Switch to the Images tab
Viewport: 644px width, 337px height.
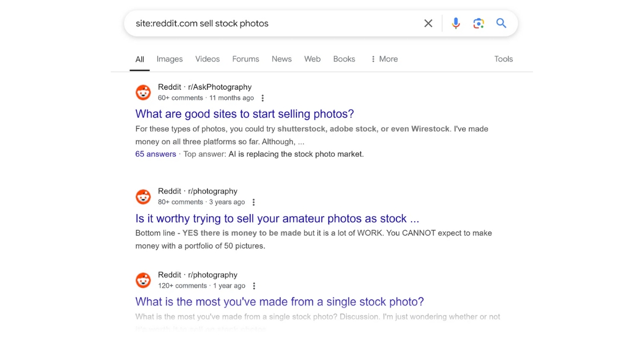pyautogui.click(x=170, y=59)
